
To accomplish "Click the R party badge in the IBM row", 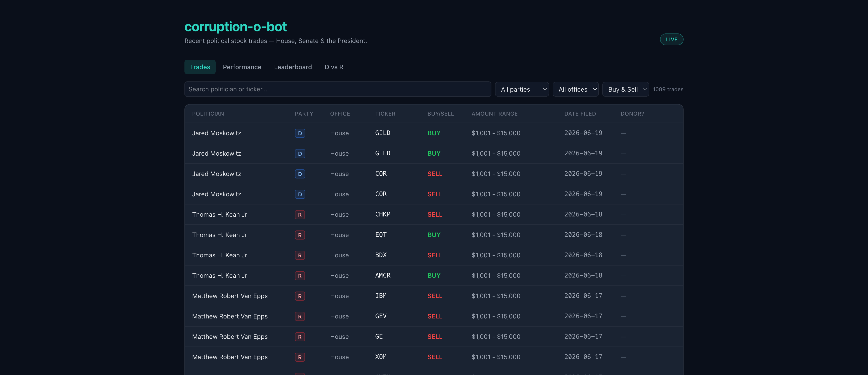I will (300, 296).
